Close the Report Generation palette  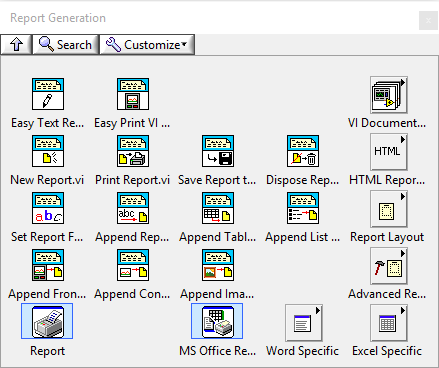click(428, 20)
